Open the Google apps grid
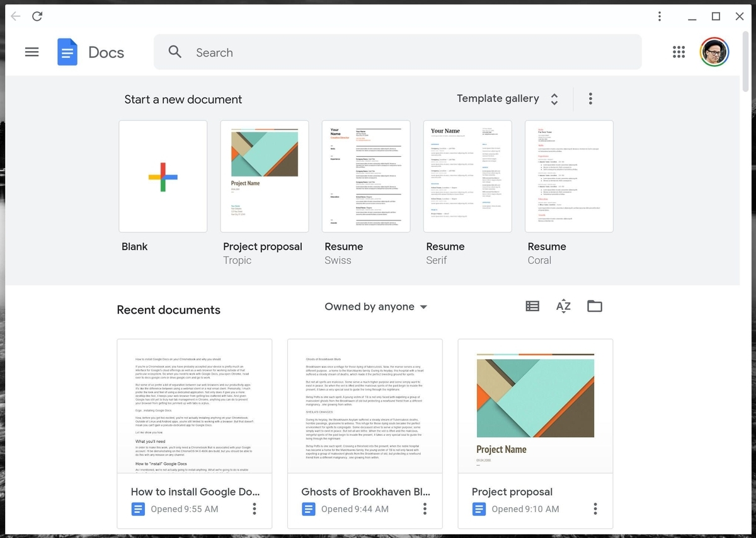The height and width of the screenshot is (538, 756). [x=679, y=52]
